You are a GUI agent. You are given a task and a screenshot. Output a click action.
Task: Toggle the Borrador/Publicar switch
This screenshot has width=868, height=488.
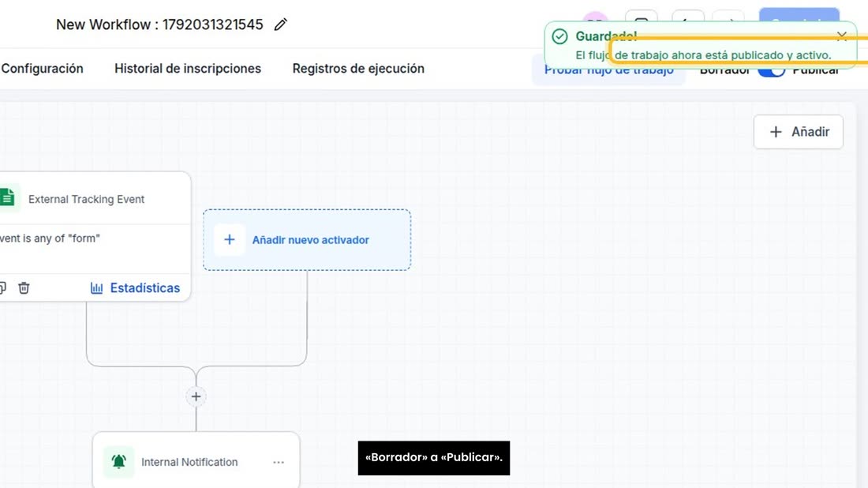coord(771,71)
